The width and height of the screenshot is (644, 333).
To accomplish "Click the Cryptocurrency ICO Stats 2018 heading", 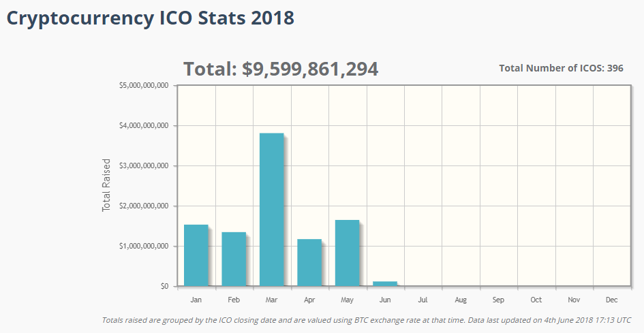I will coord(151,18).
